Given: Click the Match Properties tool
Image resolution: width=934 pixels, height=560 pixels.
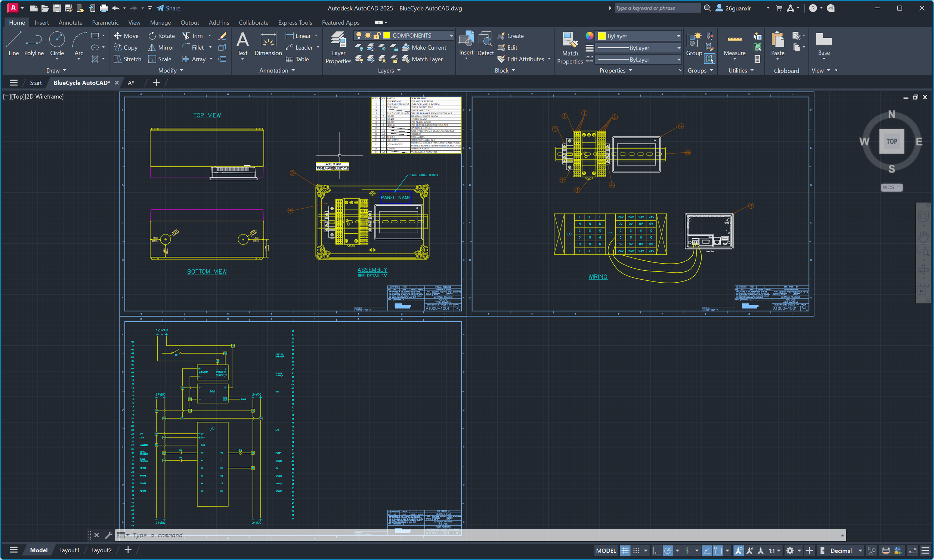Looking at the screenshot, I should (x=570, y=47).
